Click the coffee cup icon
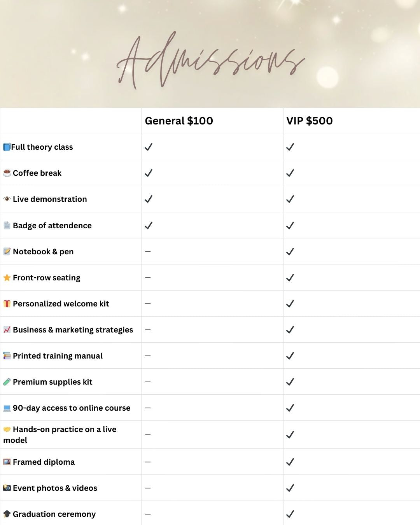 click(x=7, y=173)
